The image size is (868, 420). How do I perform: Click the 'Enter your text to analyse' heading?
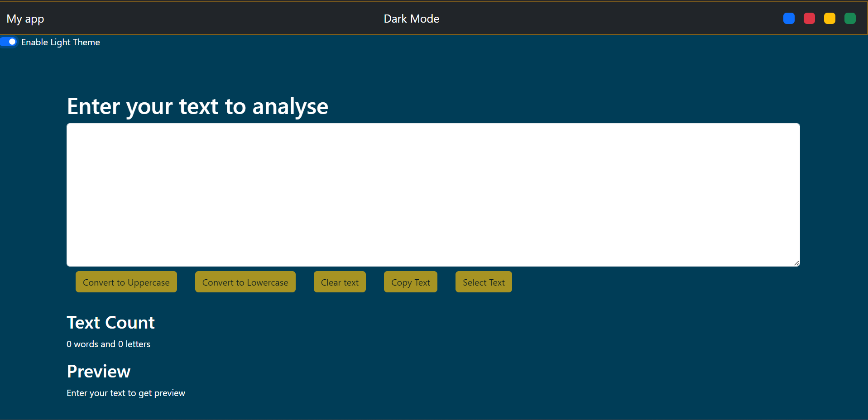(197, 106)
